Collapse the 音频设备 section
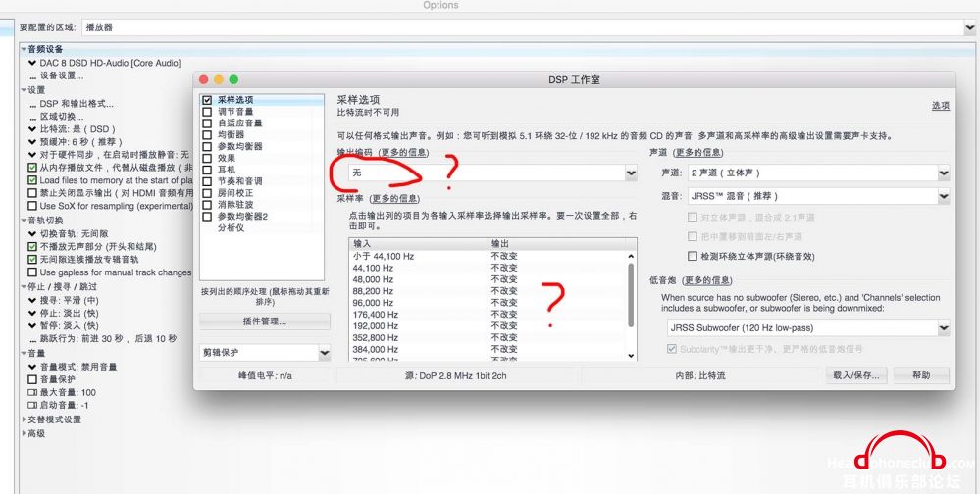 click(24, 49)
